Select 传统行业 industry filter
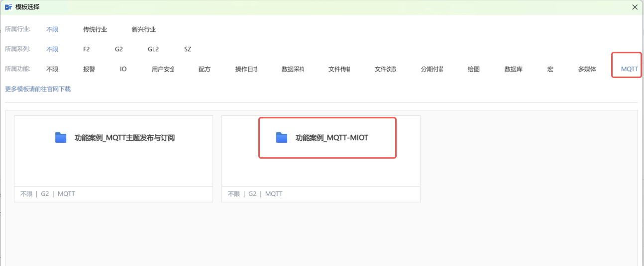The height and width of the screenshot is (266, 644). [95, 29]
